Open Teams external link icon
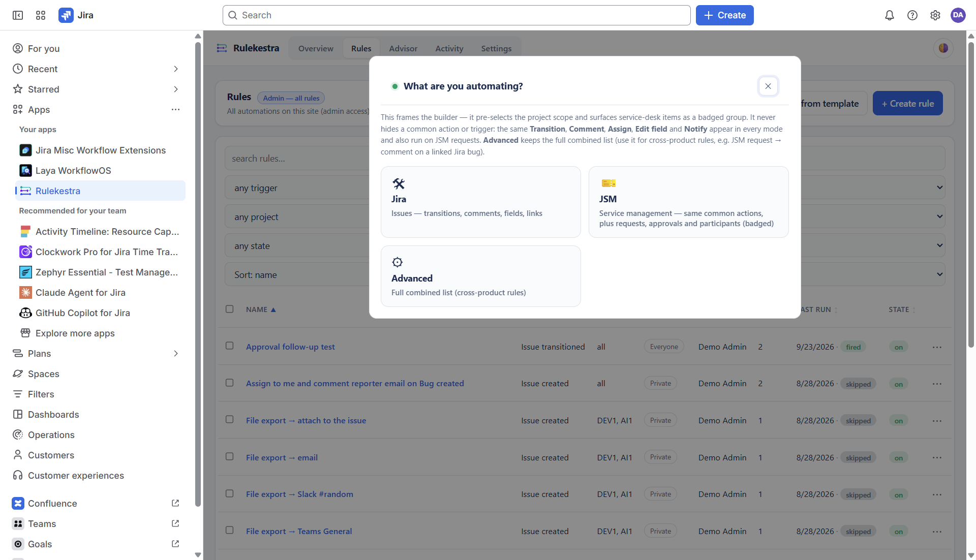The image size is (976, 560). [175, 523]
